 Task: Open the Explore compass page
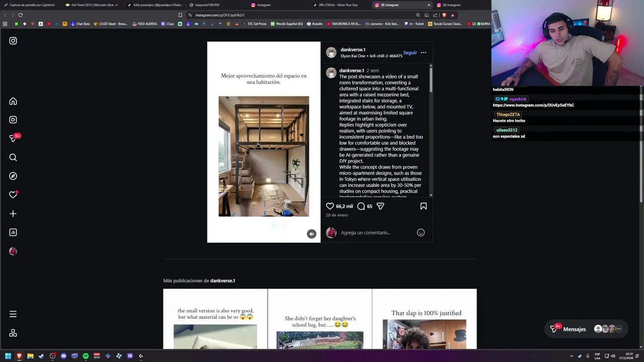point(13,176)
